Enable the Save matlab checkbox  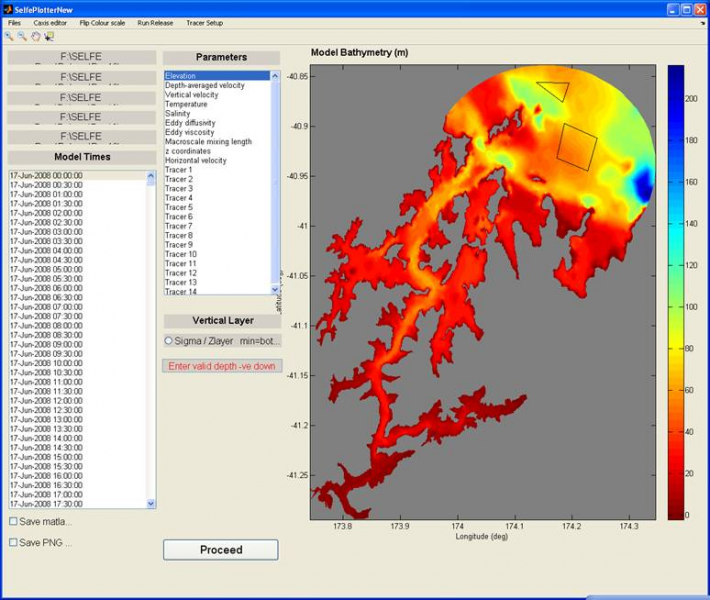pos(13,521)
